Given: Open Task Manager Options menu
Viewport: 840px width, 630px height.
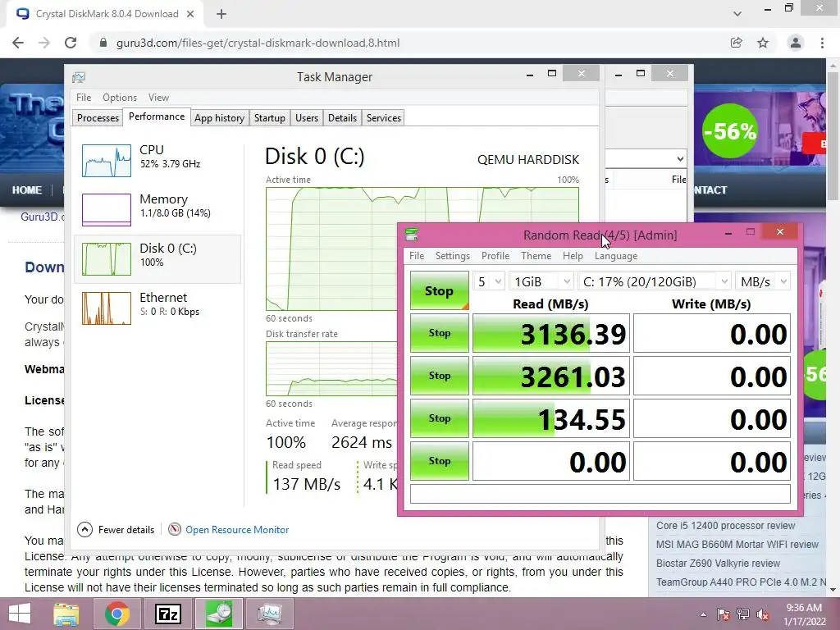Looking at the screenshot, I should pyautogui.click(x=120, y=98).
